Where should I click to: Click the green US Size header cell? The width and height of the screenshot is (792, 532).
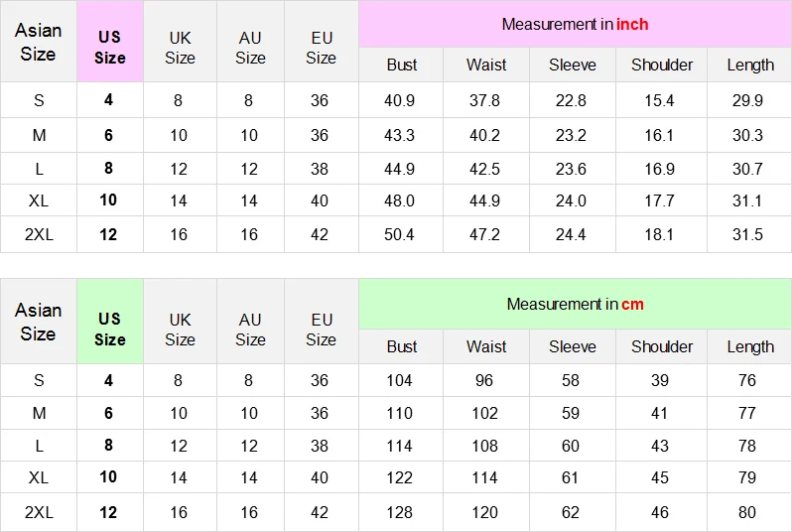(x=110, y=322)
